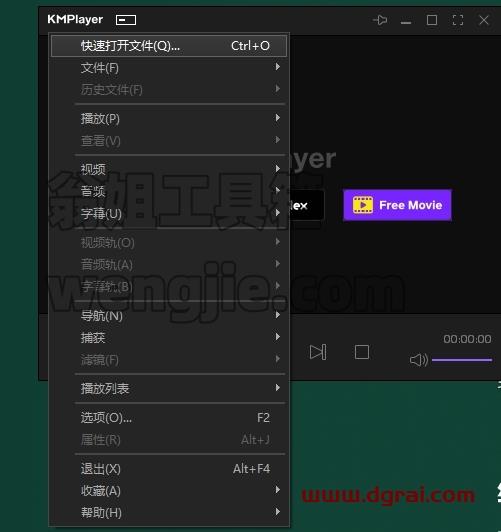This screenshot has height=532, width=501.
Task: Expand arrow next to 收藏(A)
Action: tap(278, 490)
